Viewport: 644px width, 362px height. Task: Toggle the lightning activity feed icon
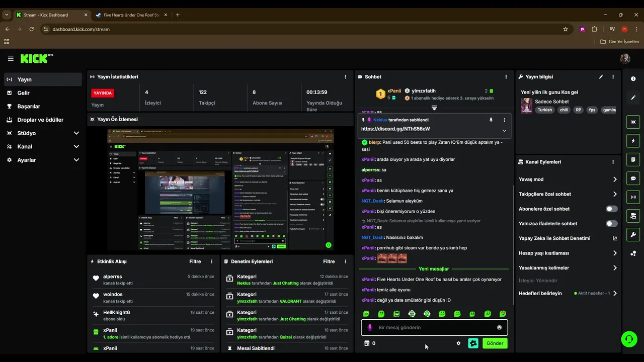click(x=633, y=141)
